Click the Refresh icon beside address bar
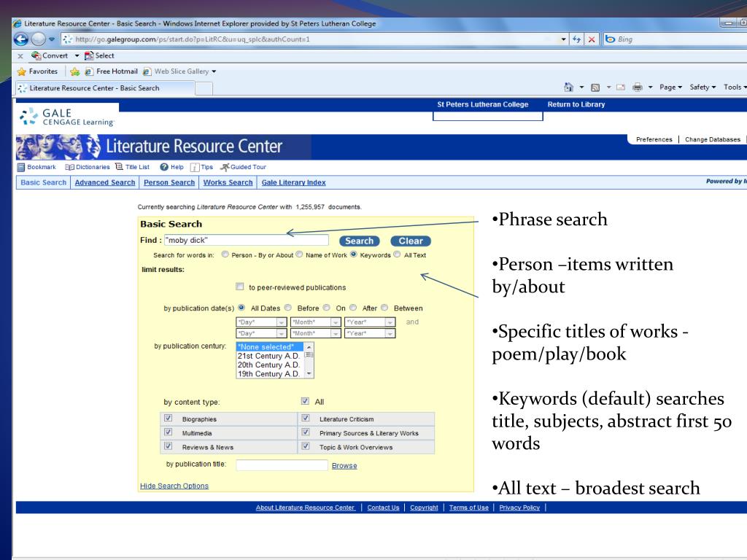747x560 pixels. coord(576,39)
